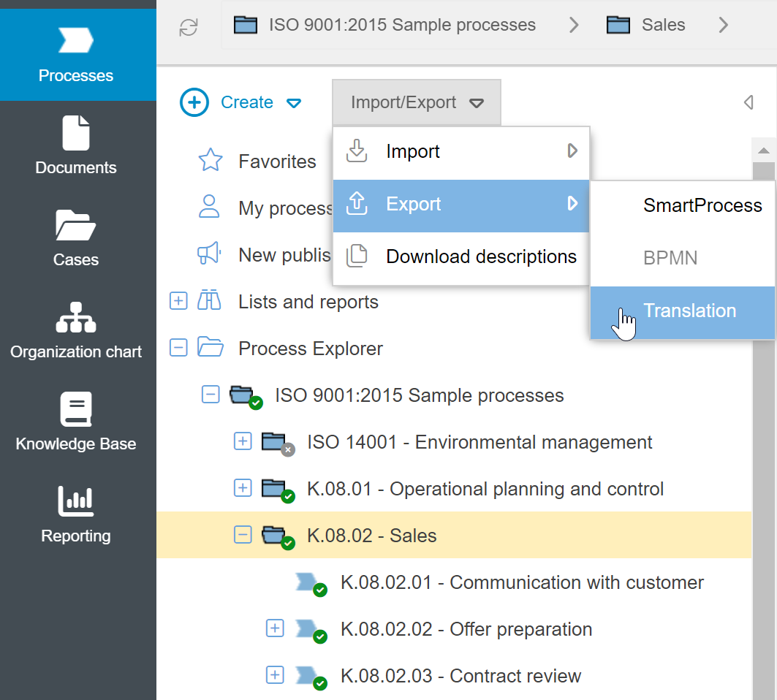Open the Organization chart view
Screen dimensions: 777x700
pyautogui.click(x=76, y=330)
